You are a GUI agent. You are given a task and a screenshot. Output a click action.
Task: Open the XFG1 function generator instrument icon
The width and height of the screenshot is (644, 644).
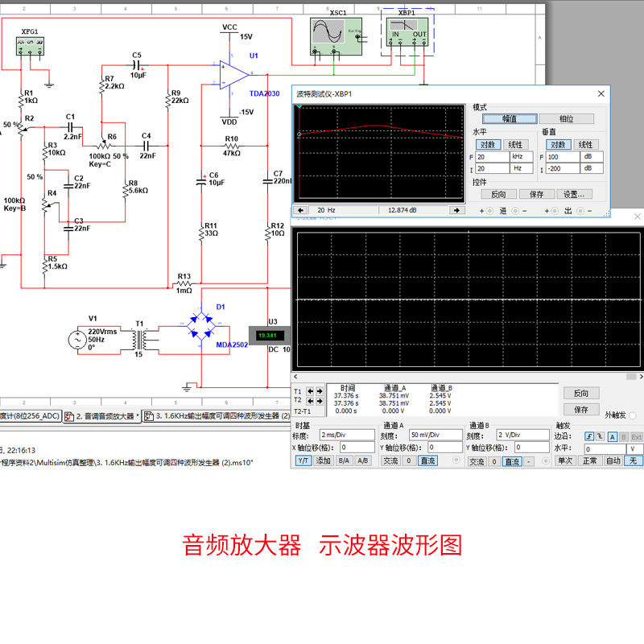click(x=30, y=47)
